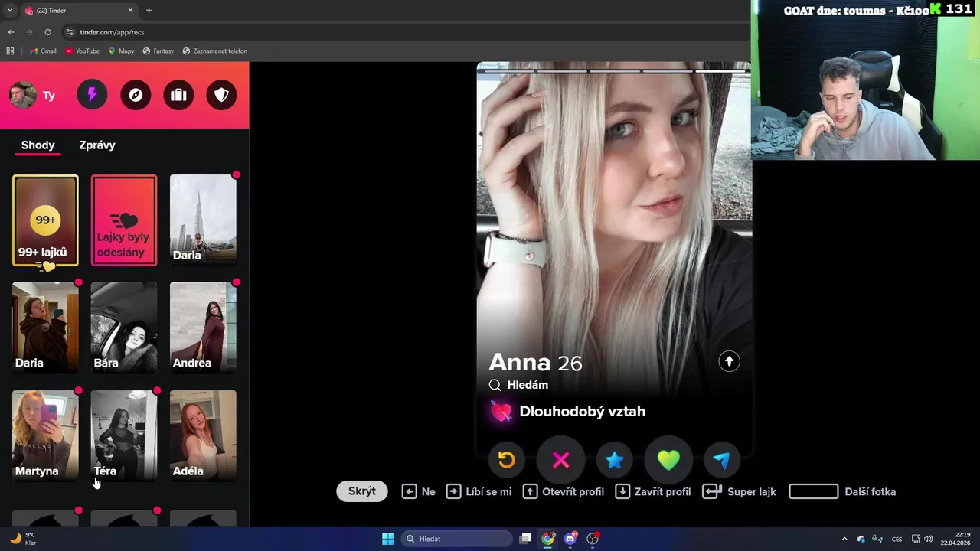
Task: Open Anna's profile with up arrow
Action: [729, 361]
